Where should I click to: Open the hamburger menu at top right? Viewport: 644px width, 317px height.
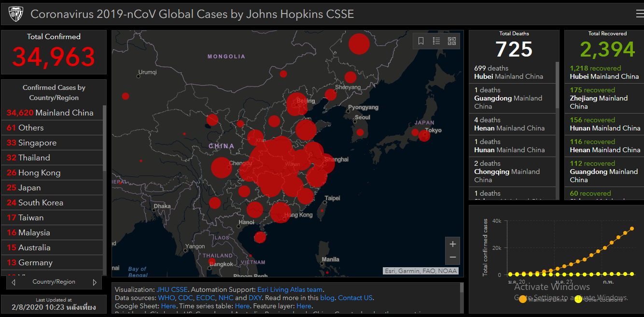point(640,14)
